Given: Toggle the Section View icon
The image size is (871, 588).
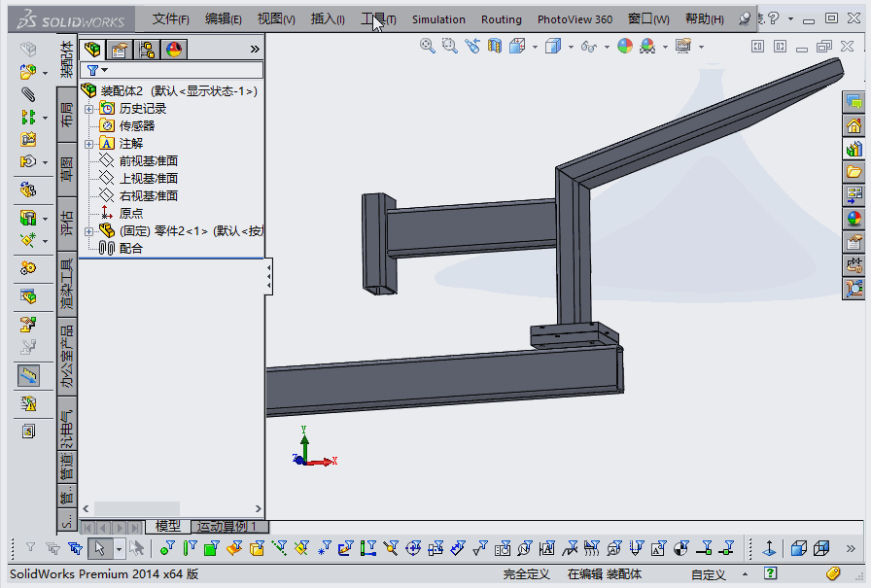Looking at the screenshot, I should coord(495,46).
